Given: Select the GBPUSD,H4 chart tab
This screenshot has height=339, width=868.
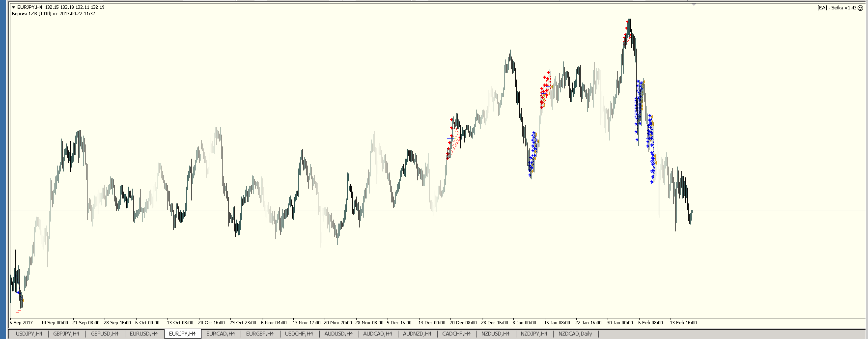Looking at the screenshot, I should (x=105, y=334).
